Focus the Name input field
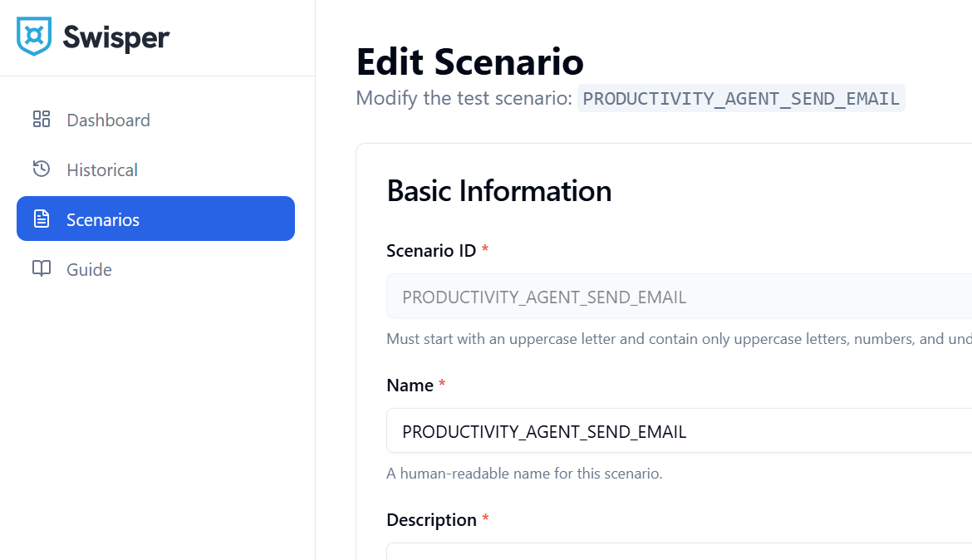Viewport: 972px width, 560px height. [679, 431]
